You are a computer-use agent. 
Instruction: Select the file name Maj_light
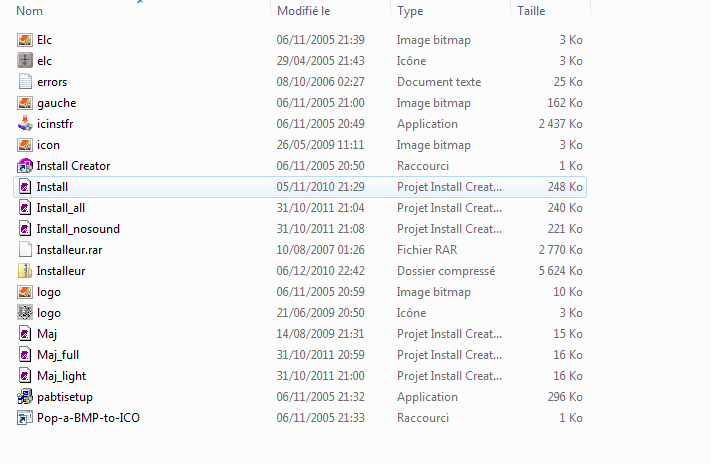click(62, 376)
